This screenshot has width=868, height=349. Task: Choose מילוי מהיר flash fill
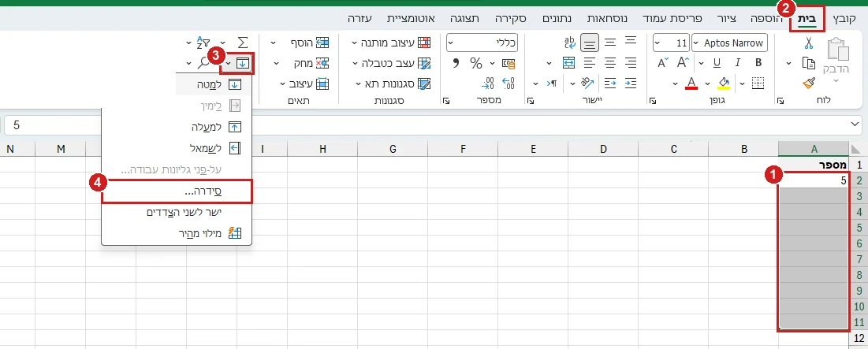pos(177,233)
